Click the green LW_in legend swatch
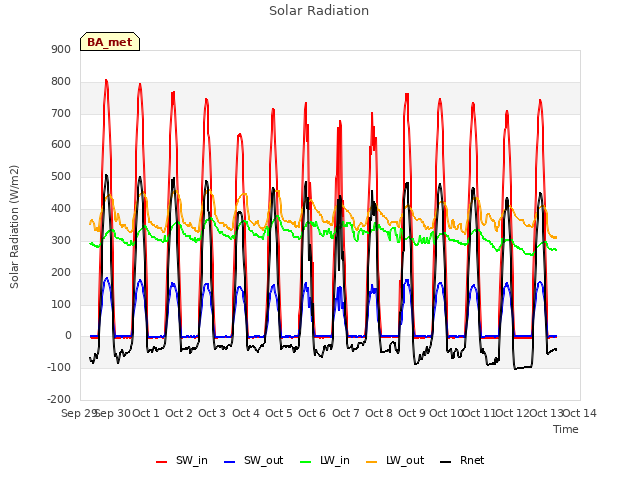 point(306,462)
